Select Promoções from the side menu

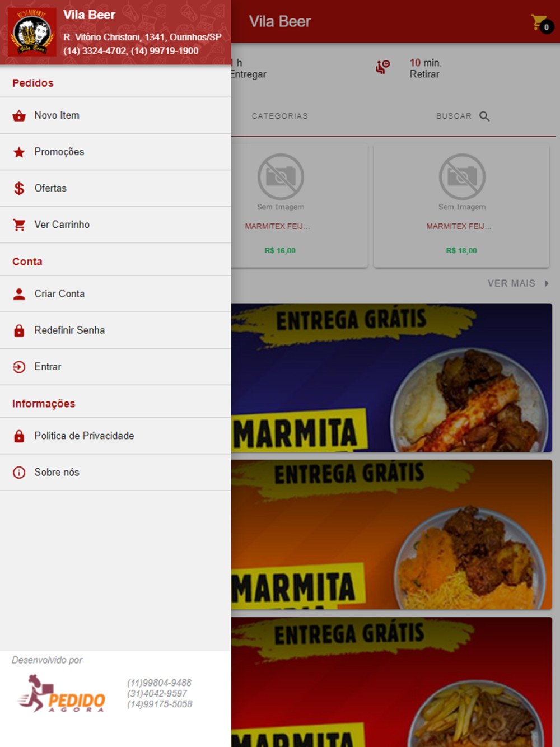pyautogui.click(x=115, y=152)
